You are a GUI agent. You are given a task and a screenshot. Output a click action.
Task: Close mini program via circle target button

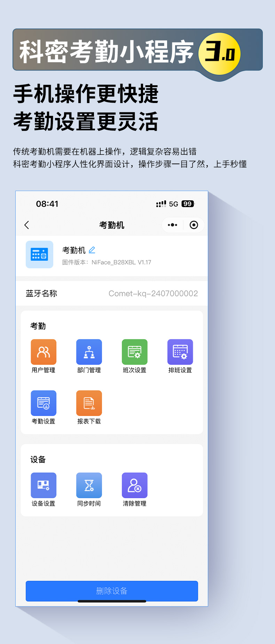tap(194, 225)
